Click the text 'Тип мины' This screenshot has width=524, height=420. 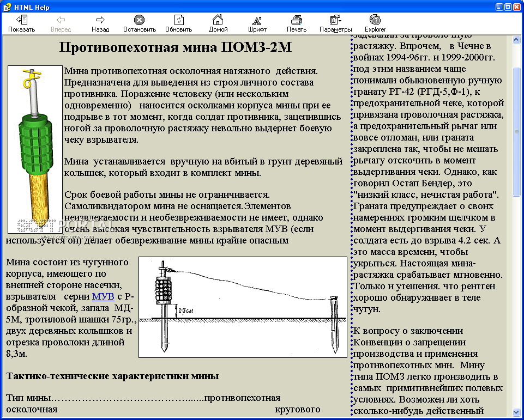click(29, 398)
